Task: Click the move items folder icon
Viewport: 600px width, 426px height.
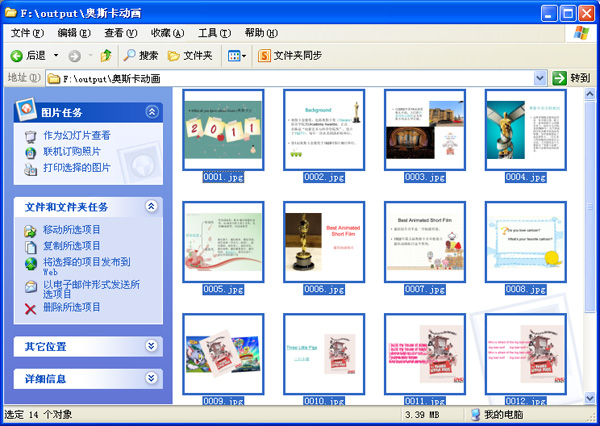Action: [30, 231]
